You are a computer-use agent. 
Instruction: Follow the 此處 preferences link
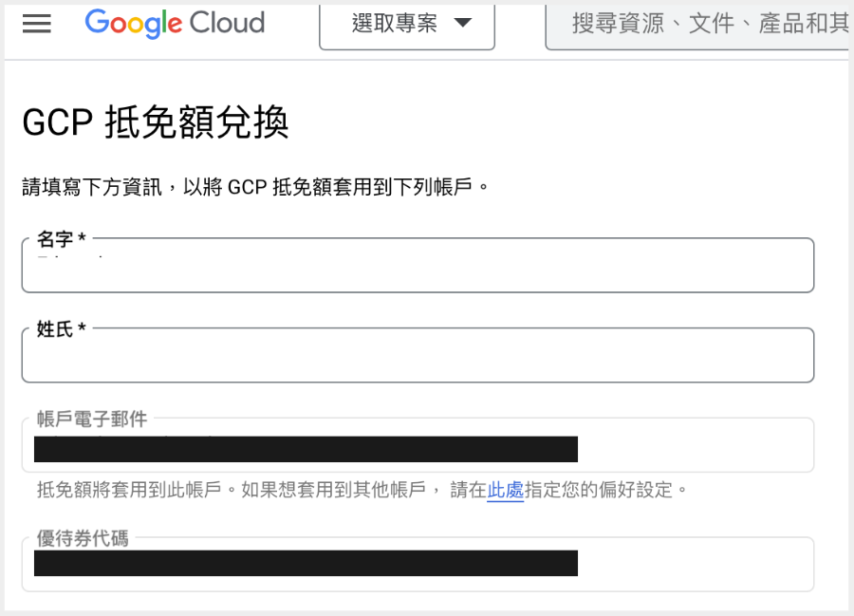tap(505, 490)
